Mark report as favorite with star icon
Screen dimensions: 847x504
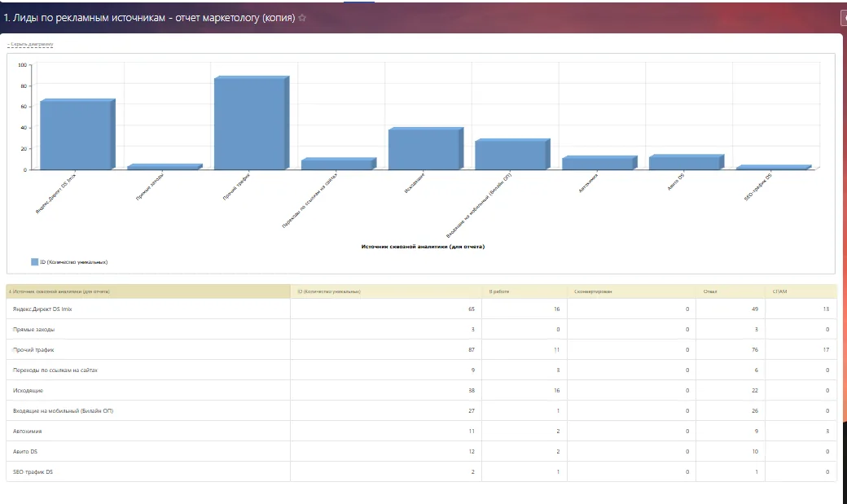(302, 18)
